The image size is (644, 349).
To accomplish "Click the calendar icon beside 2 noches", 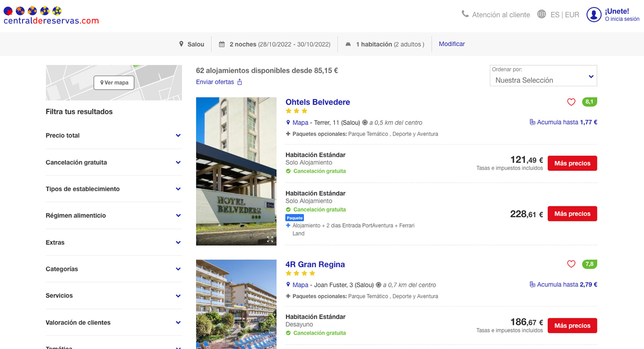I will coord(222,44).
